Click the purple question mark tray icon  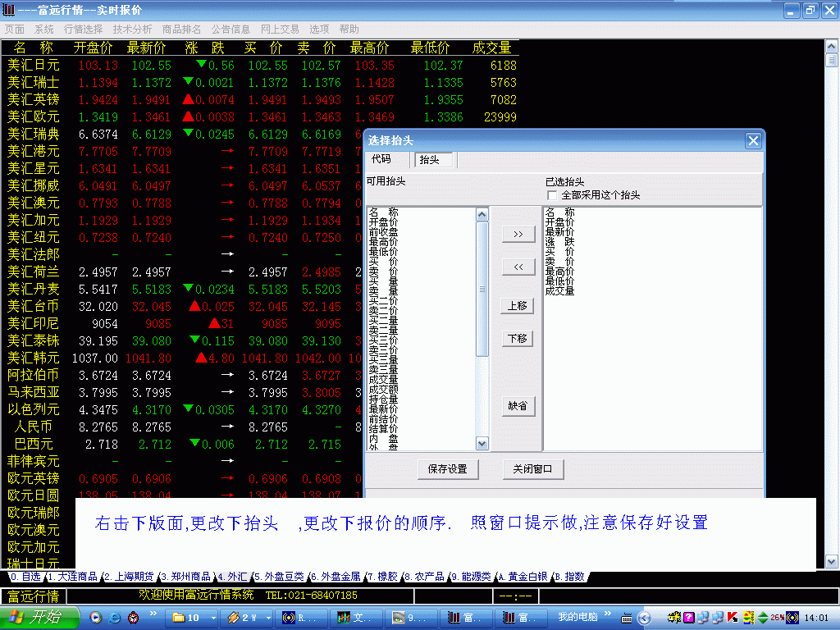[689, 618]
